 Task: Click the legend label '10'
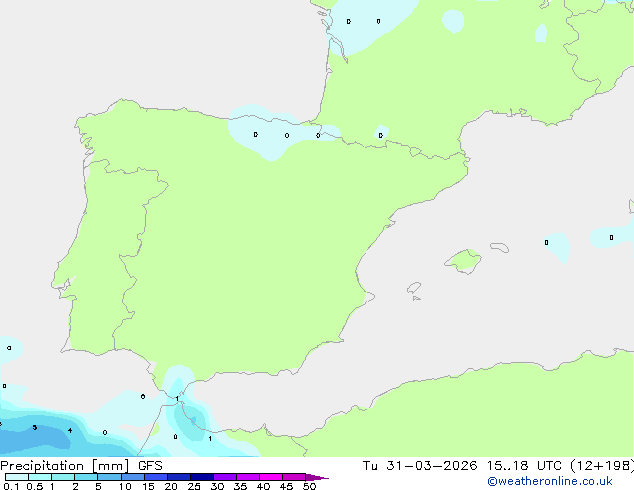(x=125, y=486)
